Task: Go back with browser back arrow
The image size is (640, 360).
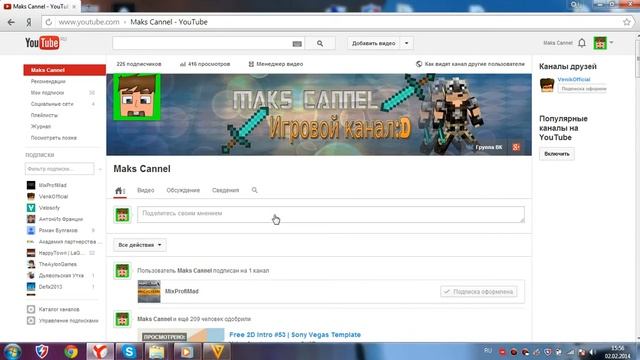Action: click(11, 22)
